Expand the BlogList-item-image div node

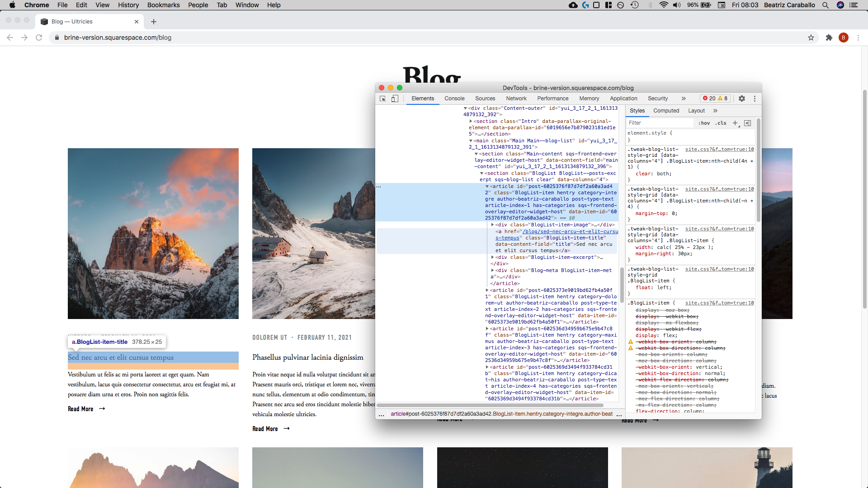[x=493, y=225]
